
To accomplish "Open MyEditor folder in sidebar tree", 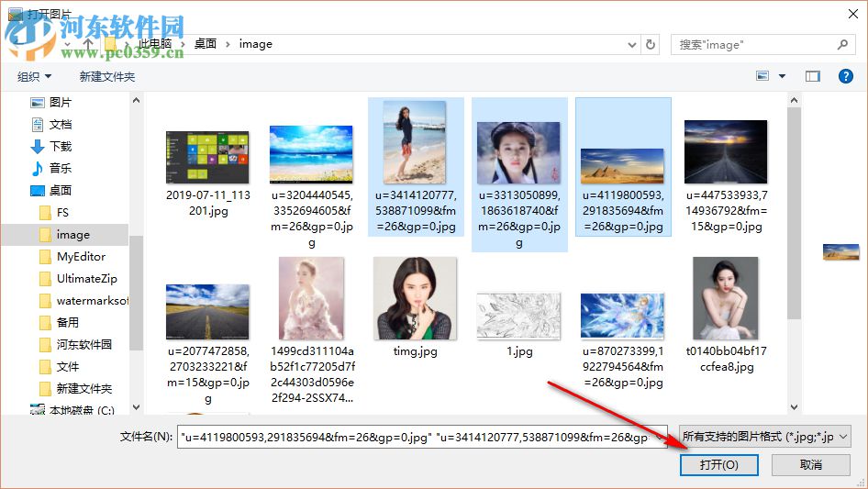I will click(81, 257).
